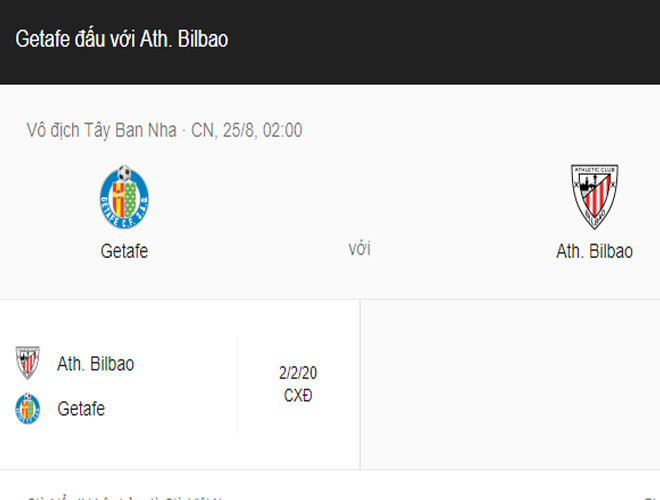Viewport: 660px width, 500px height.
Task: Click the 'CXĐ' match status
Action: point(298,395)
